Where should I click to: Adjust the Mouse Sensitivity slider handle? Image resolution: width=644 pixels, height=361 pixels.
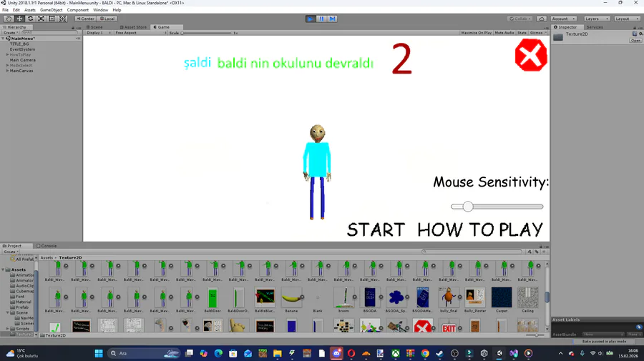point(468,207)
